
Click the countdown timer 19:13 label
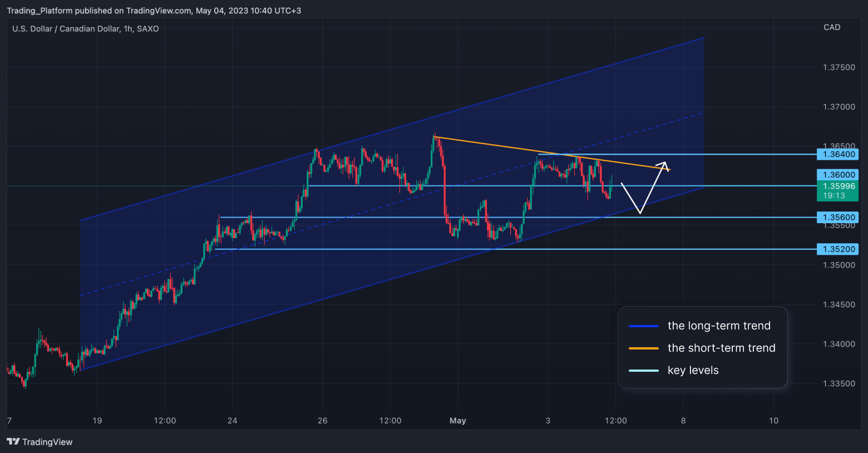tap(834, 196)
